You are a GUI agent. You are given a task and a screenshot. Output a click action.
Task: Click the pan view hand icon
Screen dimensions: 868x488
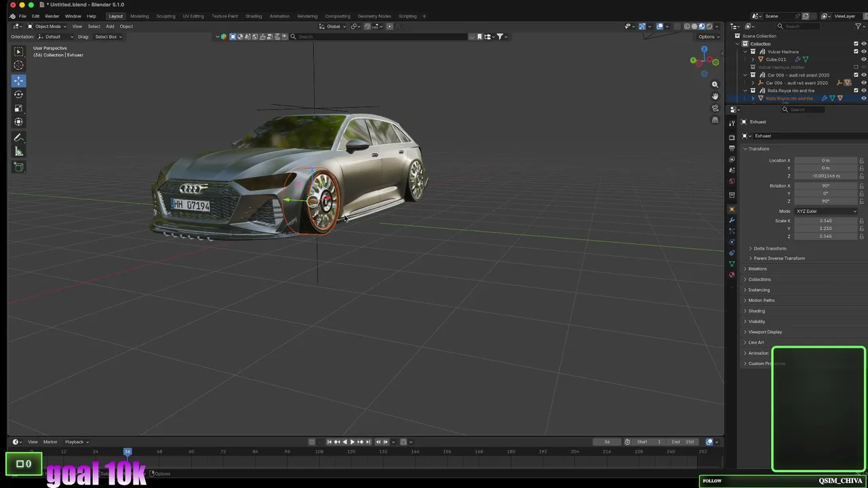point(715,96)
